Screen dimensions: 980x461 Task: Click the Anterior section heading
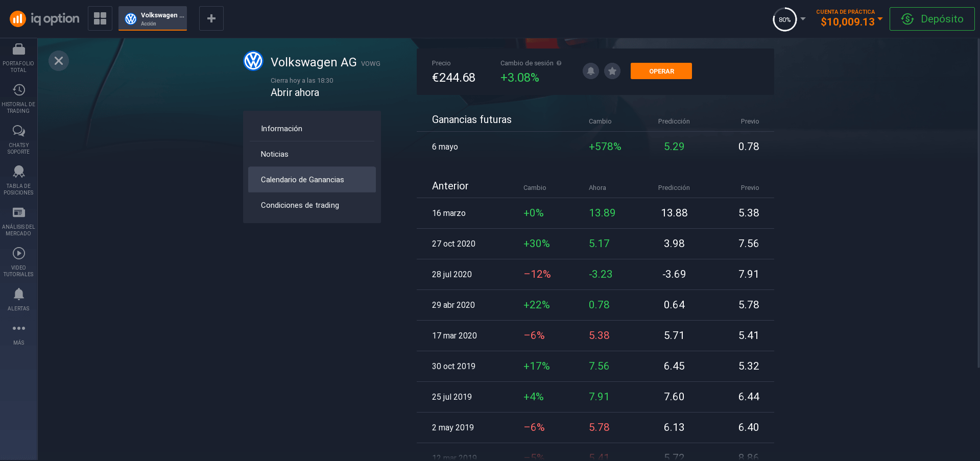[450, 186]
